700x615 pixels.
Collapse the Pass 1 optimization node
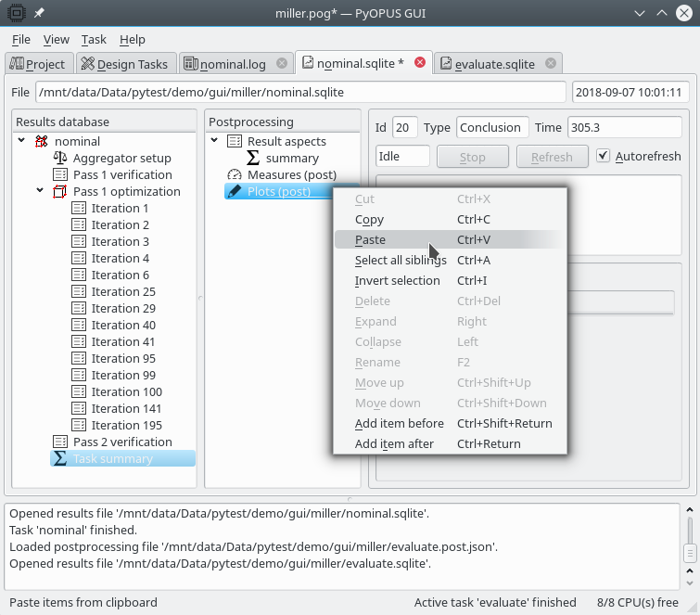40,192
